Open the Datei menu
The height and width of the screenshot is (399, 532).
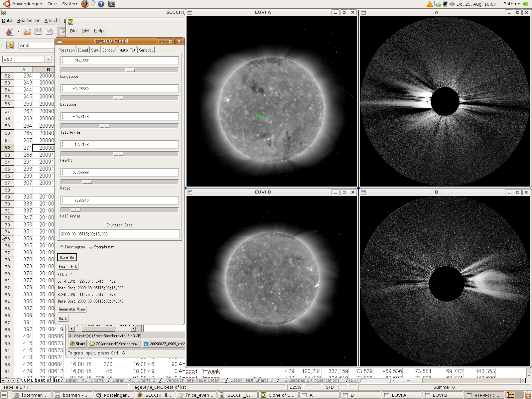point(8,21)
